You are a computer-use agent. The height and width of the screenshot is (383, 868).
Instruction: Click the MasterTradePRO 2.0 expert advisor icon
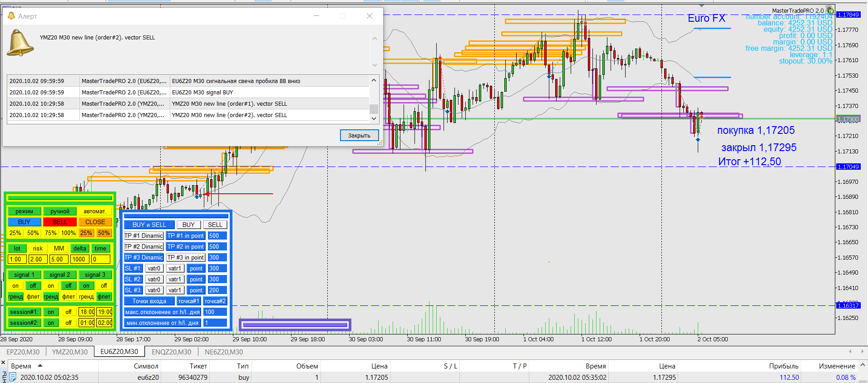(829, 10)
